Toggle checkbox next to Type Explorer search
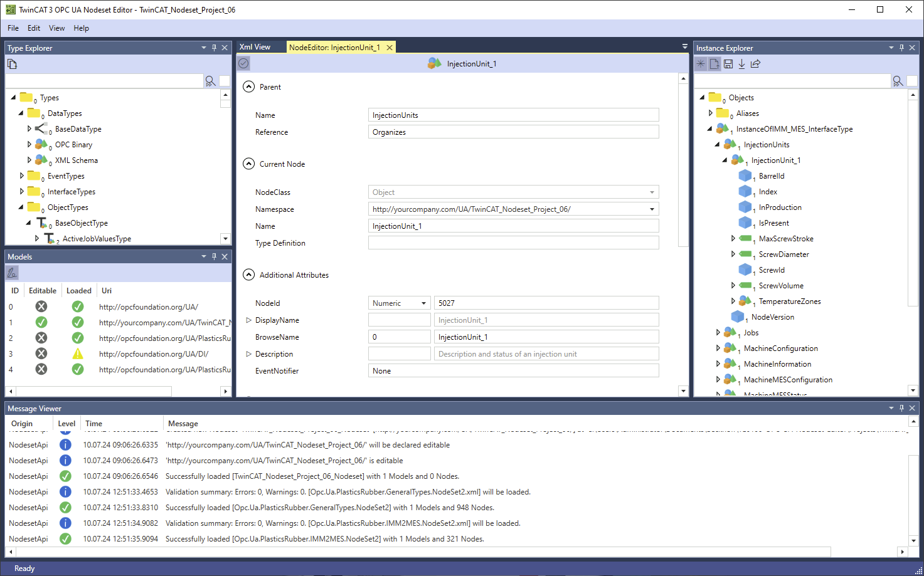The width and height of the screenshot is (924, 576). [225, 81]
